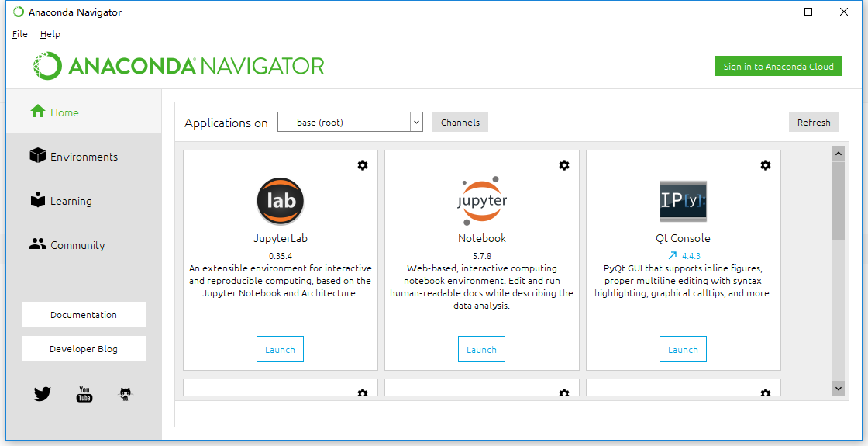Launch Qt Console
868x446 pixels.
683,349
